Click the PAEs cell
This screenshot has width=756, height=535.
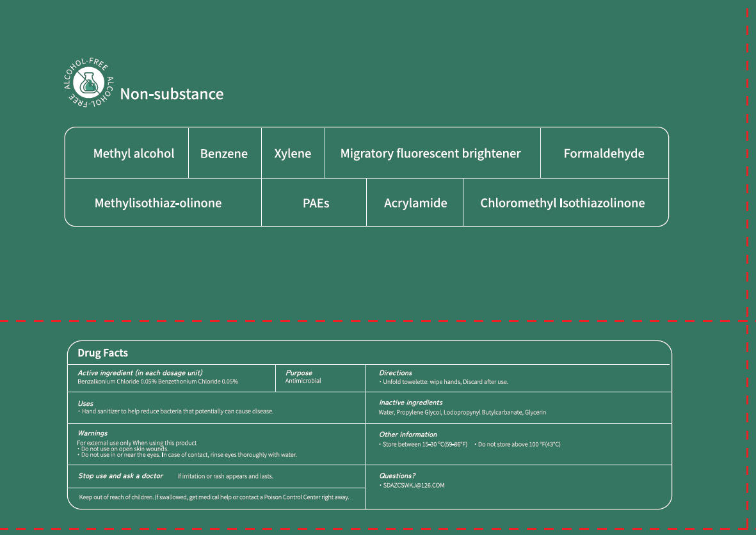316,203
